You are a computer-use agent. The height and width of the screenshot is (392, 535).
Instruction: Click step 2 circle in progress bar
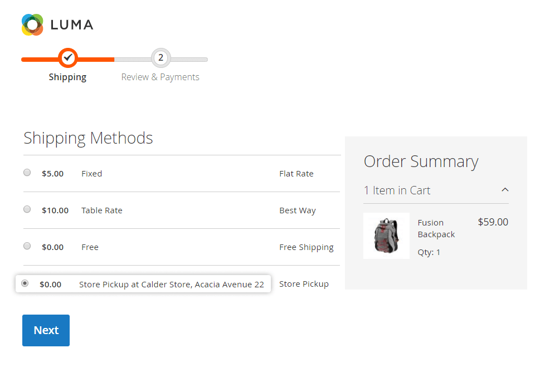160,57
